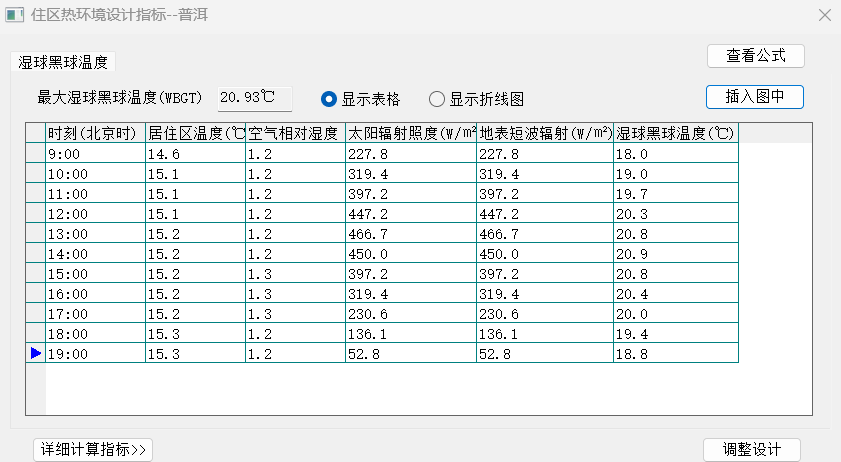
Task: Expand 详细计算指标>> section
Action: 93,450
